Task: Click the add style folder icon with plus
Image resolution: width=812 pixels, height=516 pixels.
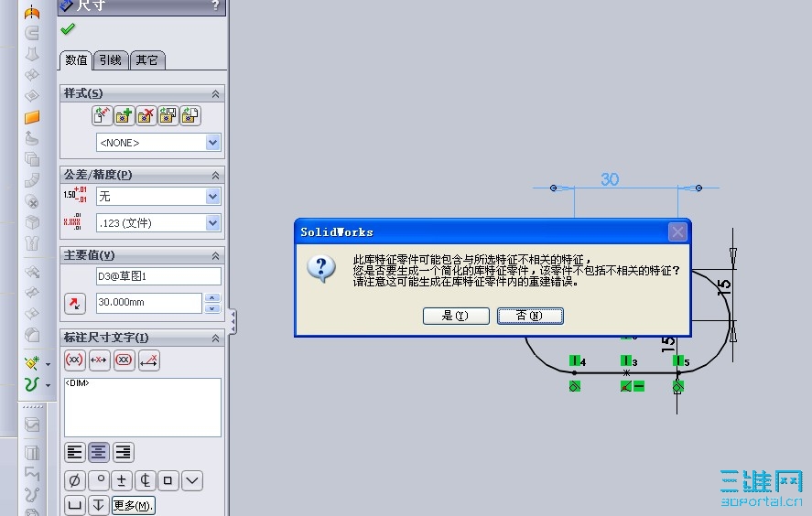Action: (124, 115)
